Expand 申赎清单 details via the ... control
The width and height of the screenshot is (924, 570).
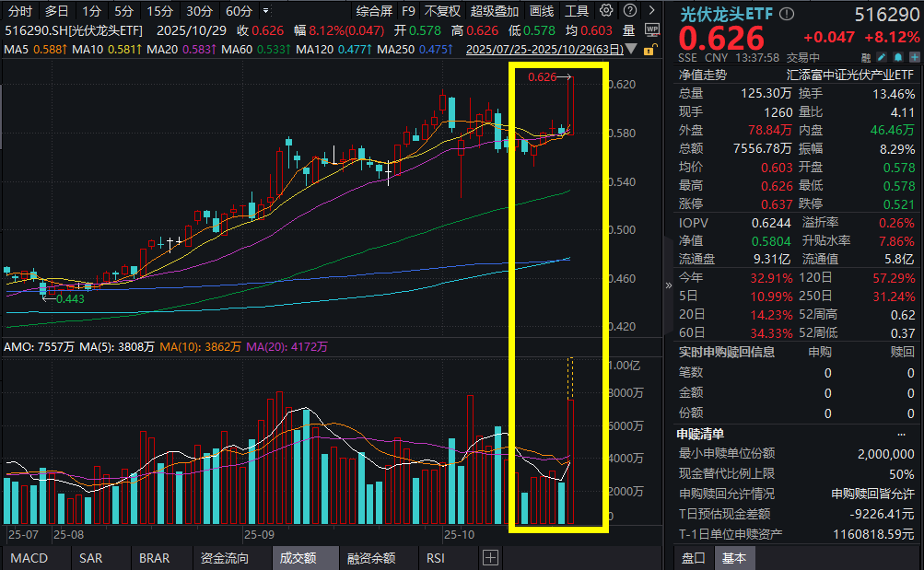(x=904, y=433)
